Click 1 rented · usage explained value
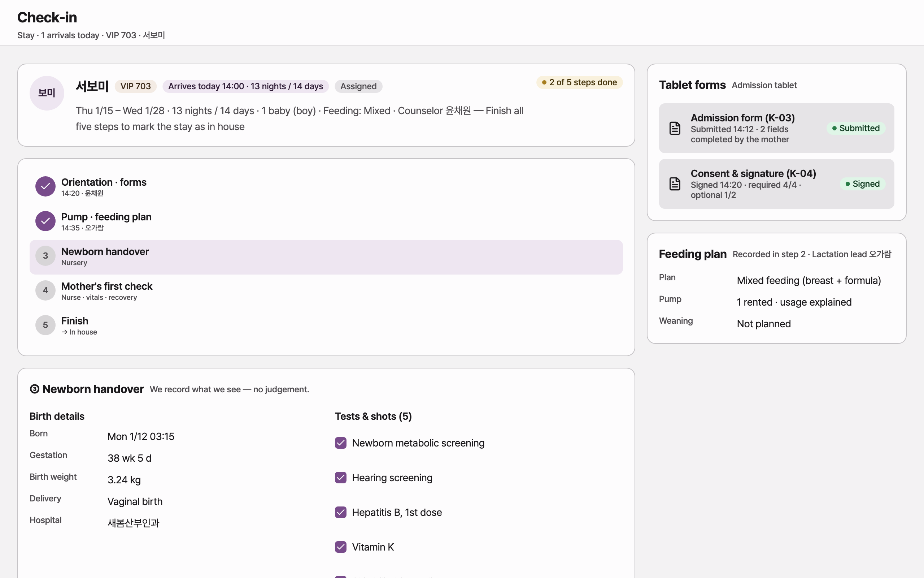 point(794,302)
